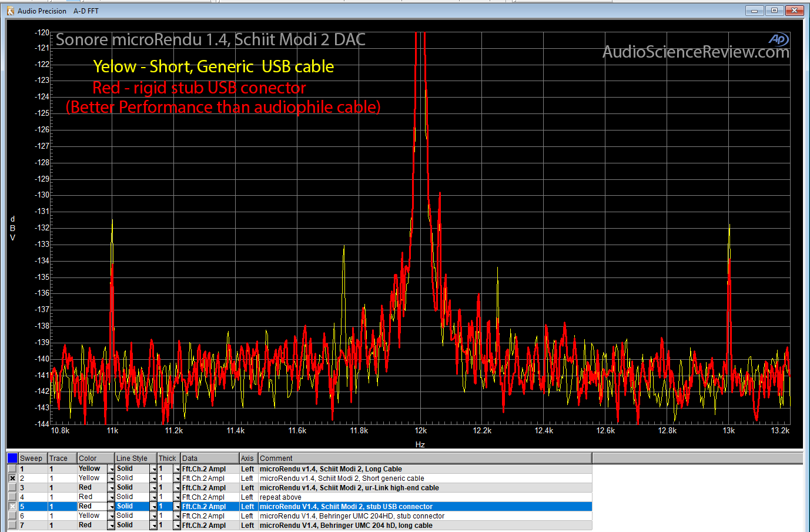Viewport: 810px width, 532px height.
Task: Click the 12k label on frequency axis
Action: pos(420,431)
